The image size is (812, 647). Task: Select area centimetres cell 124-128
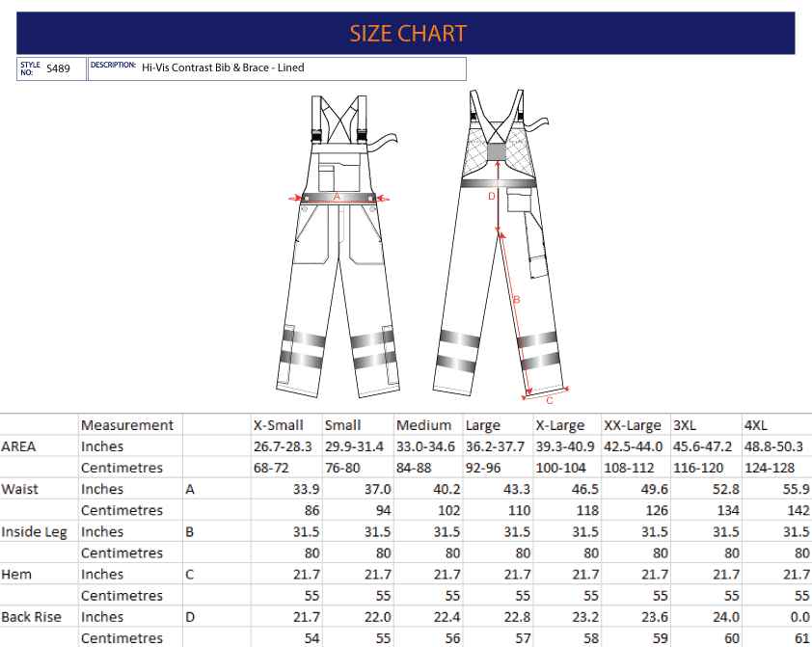tap(776, 468)
